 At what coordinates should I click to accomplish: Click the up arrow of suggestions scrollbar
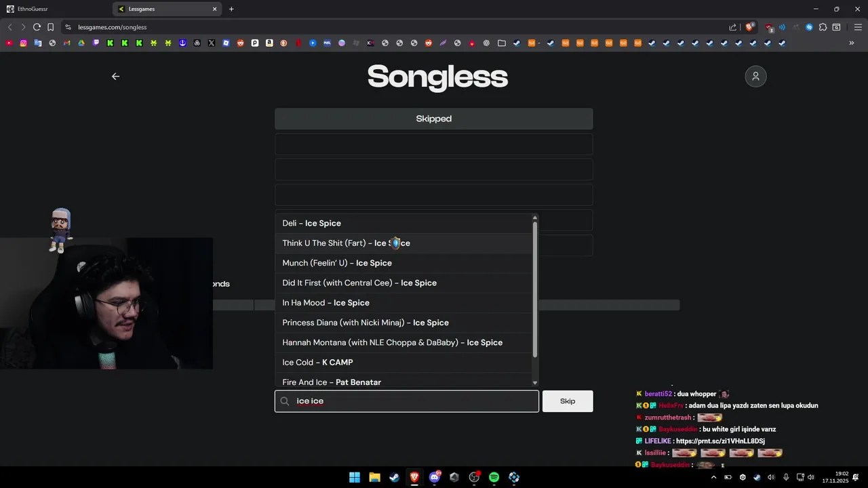point(535,218)
